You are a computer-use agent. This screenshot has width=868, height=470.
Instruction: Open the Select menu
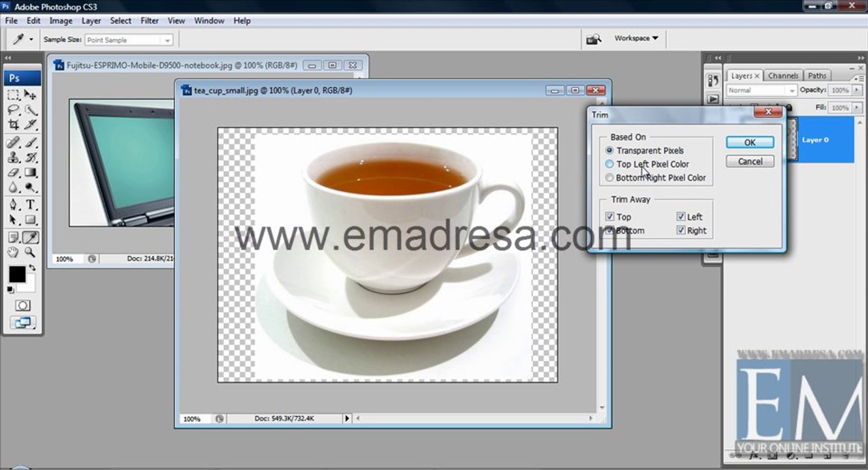coord(120,21)
